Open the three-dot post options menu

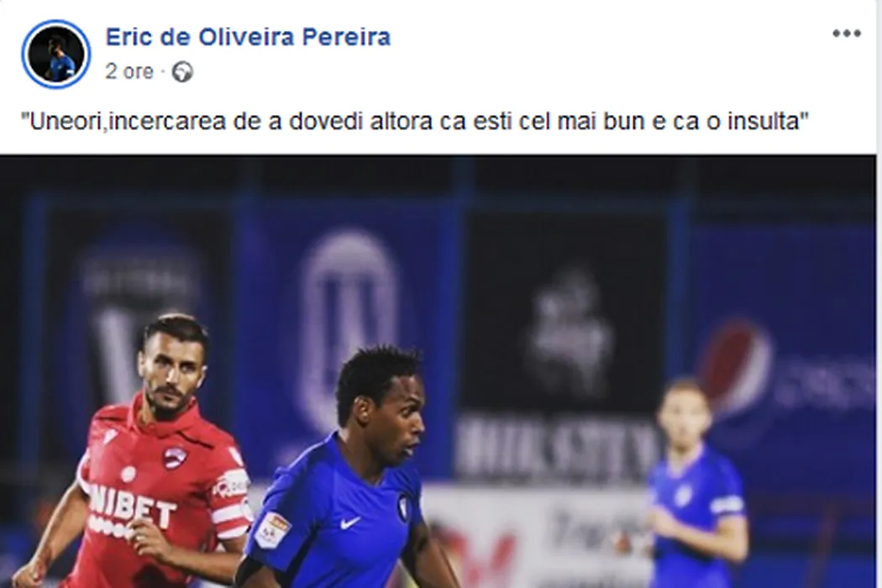click(x=847, y=34)
